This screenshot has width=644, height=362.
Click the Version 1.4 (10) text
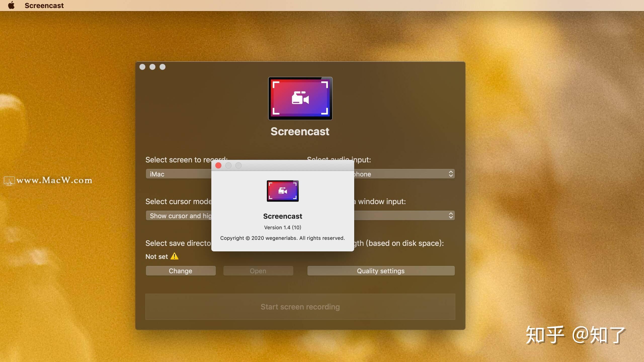pyautogui.click(x=283, y=227)
